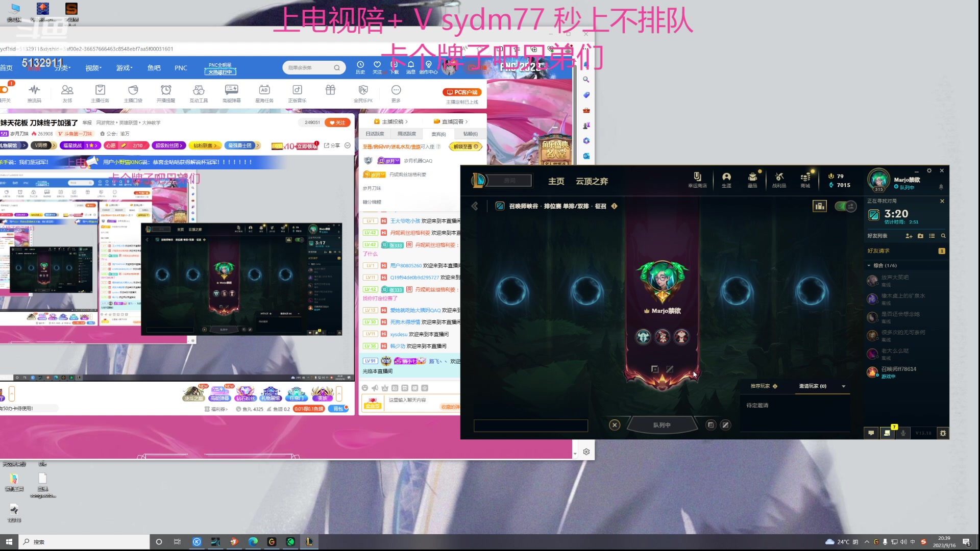Open the 正版音乐 licensed music icon on Douyu
This screenshot has width=980, height=551.
(297, 93)
